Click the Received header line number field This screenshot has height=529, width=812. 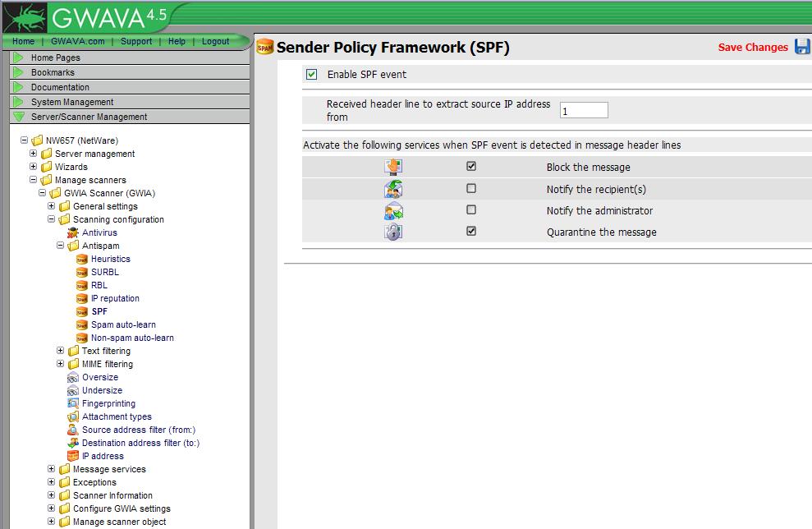(x=584, y=110)
